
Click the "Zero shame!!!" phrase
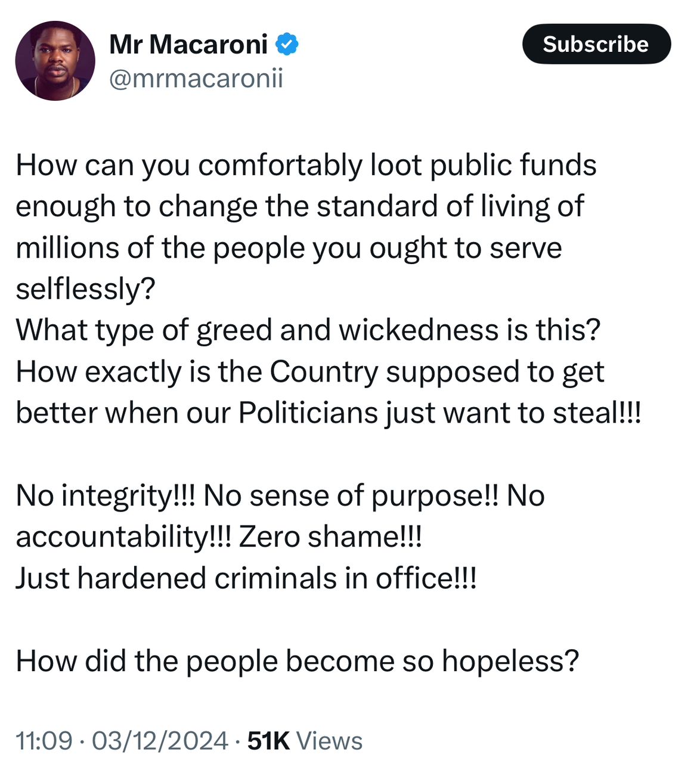(x=330, y=536)
